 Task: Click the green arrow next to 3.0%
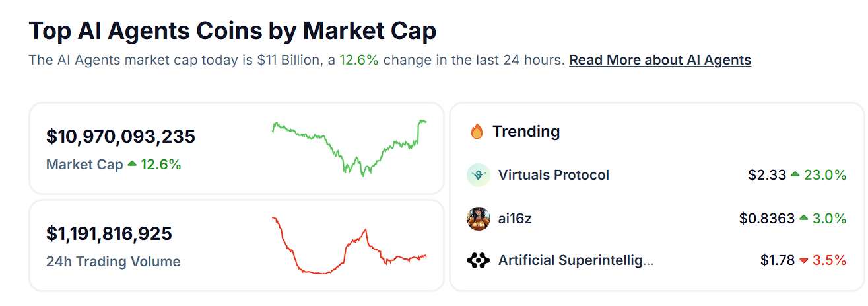[803, 218]
